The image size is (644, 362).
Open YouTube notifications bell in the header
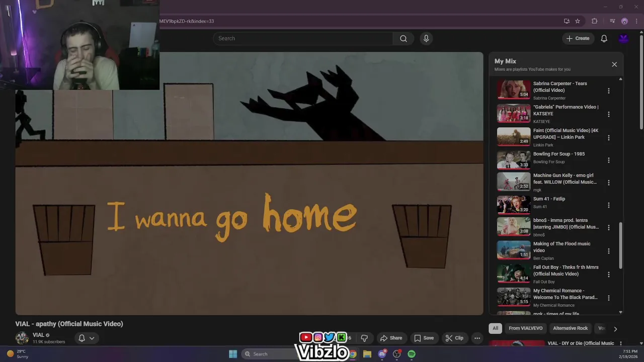point(604,38)
